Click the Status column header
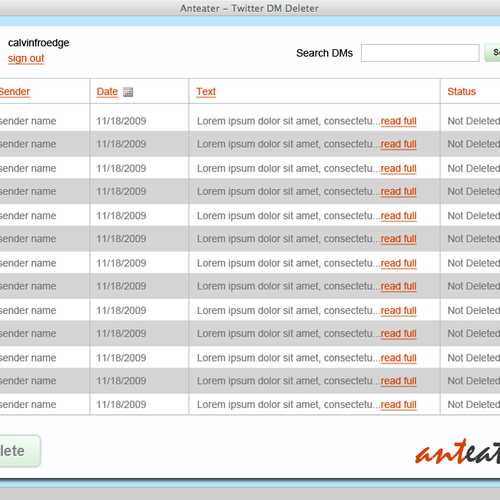500x500 pixels. coord(461,91)
